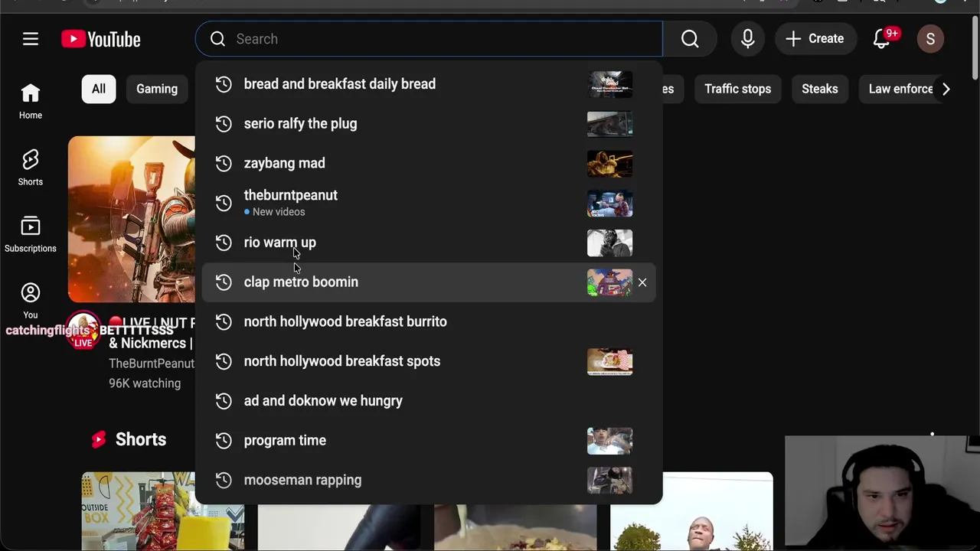Open thumbnail for 'program time'
Screen dimensions: 980x551
[610, 441]
